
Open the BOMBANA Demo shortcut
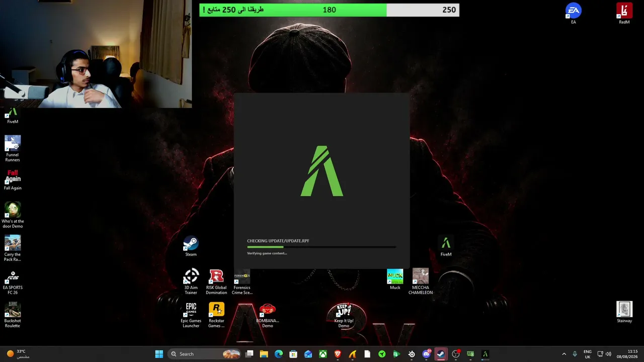click(x=267, y=315)
